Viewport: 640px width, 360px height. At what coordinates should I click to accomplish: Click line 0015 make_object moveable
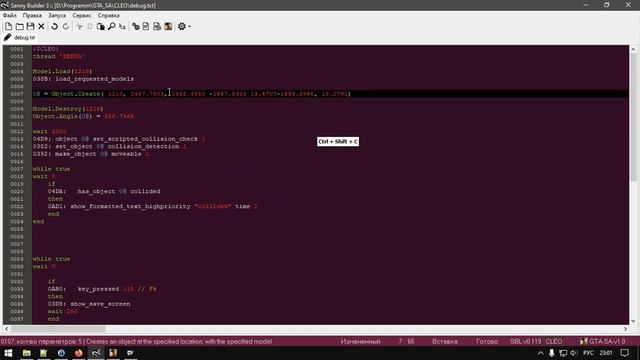pos(91,154)
